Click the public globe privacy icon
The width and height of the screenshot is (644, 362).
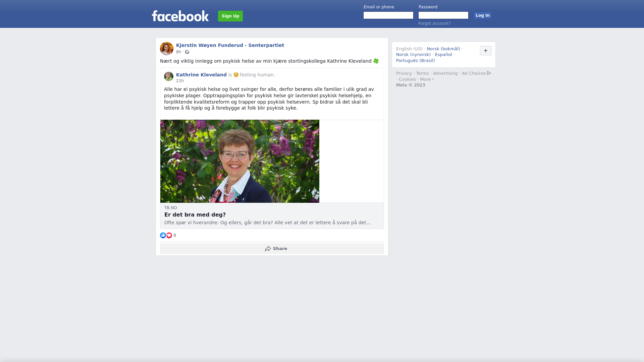(187, 52)
